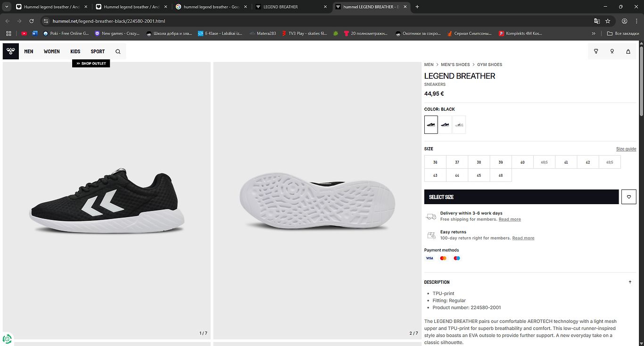Open the WOMEN navigation menu
Screen dimensions: 644x346
[x=52, y=51]
